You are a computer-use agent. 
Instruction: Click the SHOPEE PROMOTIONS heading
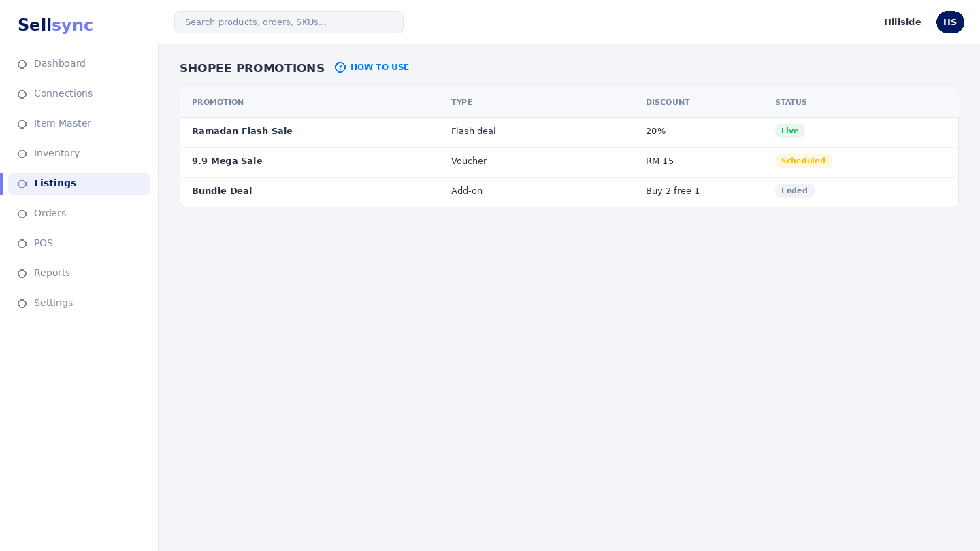252,68
